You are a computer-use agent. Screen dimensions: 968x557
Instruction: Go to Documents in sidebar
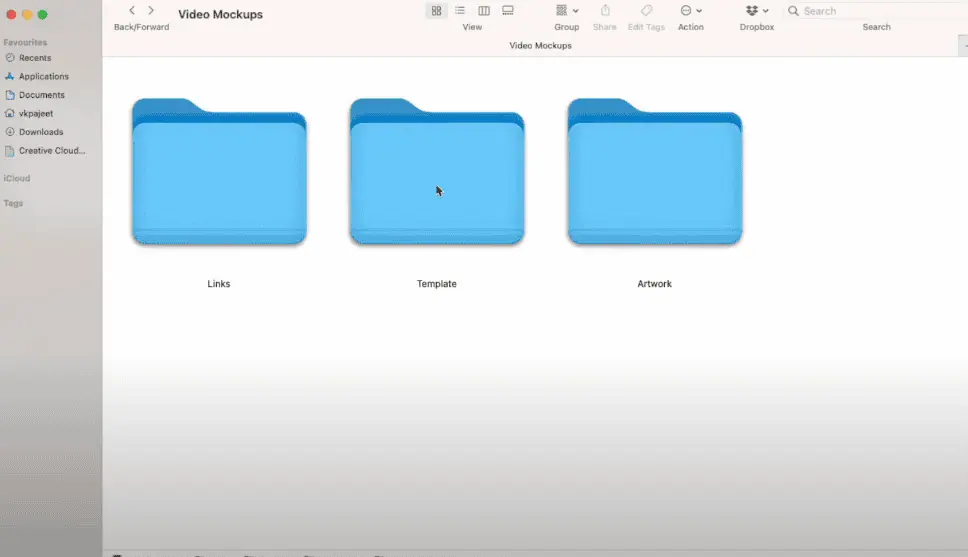tap(41, 95)
